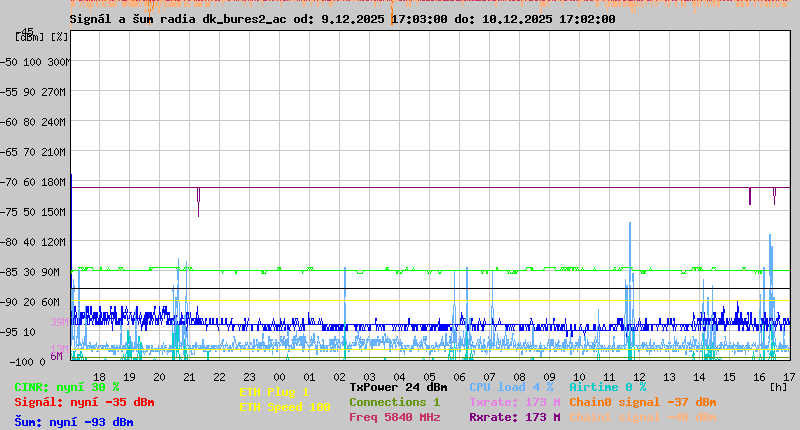Click the '00' hour tick label
800x430 pixels.
[x=279, y=377]
